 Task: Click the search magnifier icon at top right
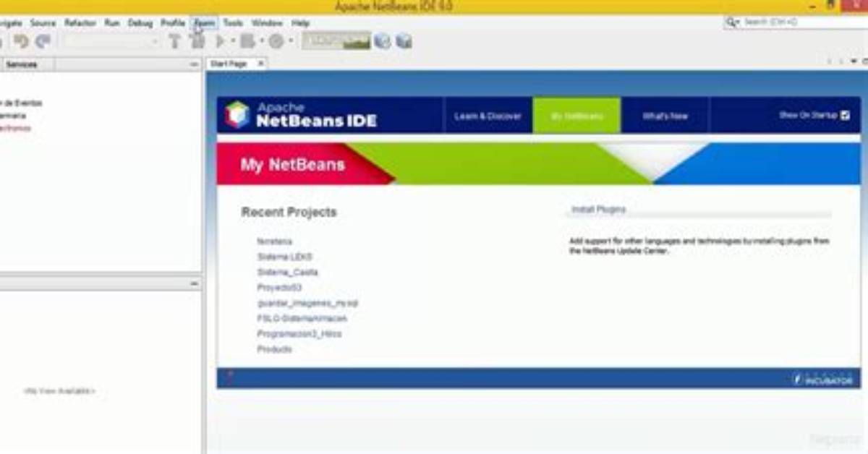[733, 22]
